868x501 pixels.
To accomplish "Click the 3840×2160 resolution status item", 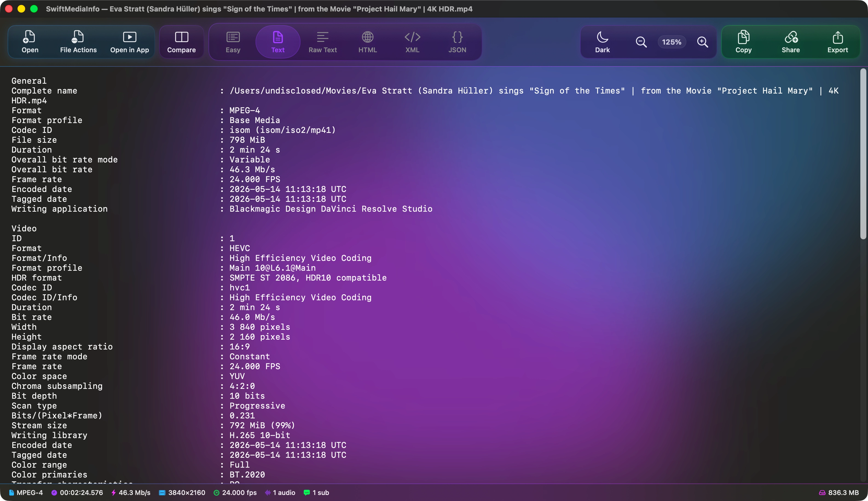I will coord(182,493).
